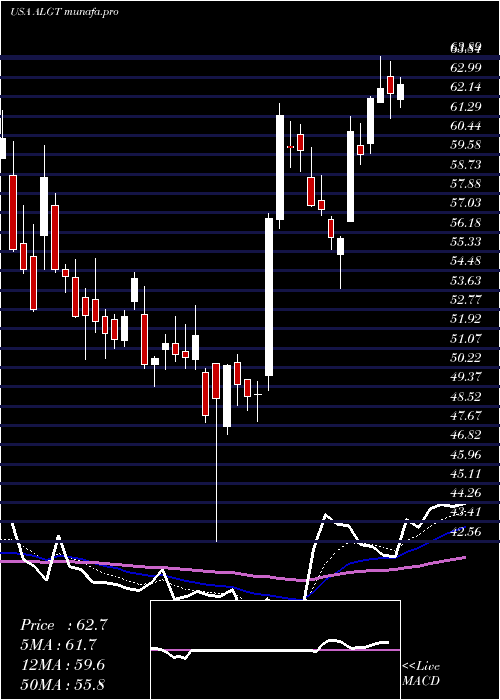This screenshot has width=500, height=700.
Task: Click the 'Price : 62.7' readout
Action: tap(64, 625)
